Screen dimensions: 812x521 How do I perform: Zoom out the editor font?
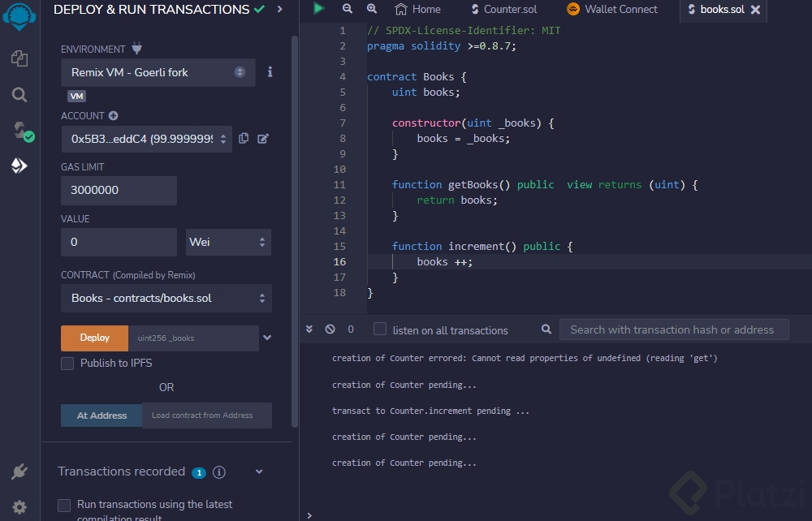348,8
